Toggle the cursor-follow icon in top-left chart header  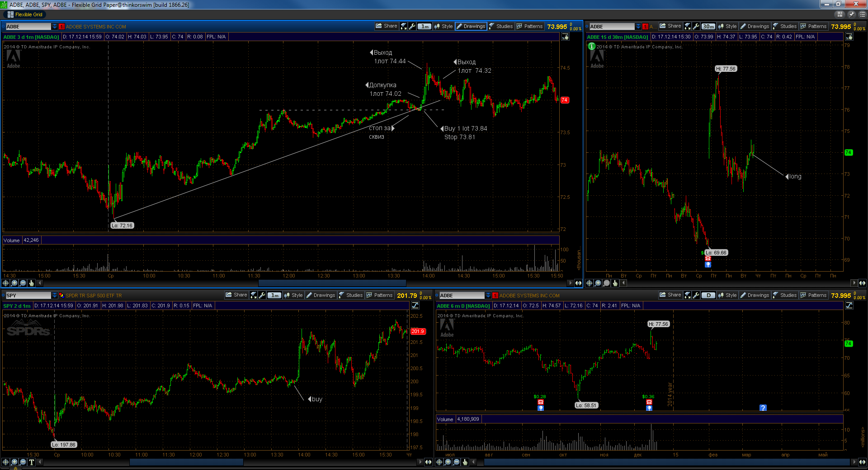tap(566, 37)
